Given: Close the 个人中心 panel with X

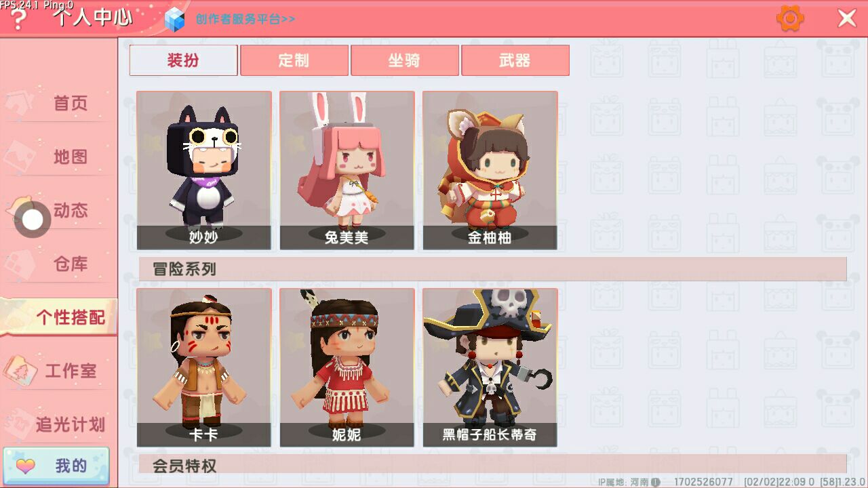Looking at the screenshot, I should pyautogui.click(x=847, y=18).
